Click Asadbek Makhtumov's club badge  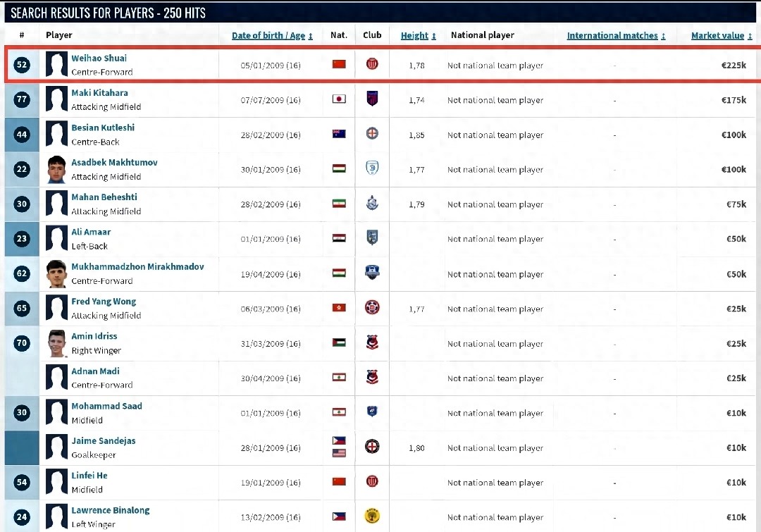point(372,168)
